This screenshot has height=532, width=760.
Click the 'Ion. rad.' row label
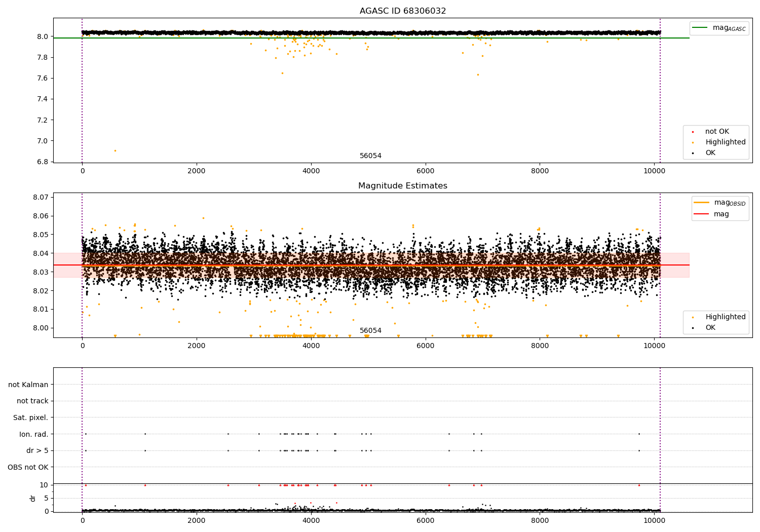click(33, 434)
